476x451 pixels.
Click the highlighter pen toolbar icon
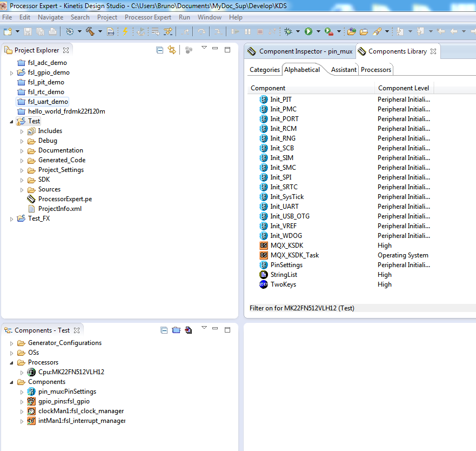377,31
